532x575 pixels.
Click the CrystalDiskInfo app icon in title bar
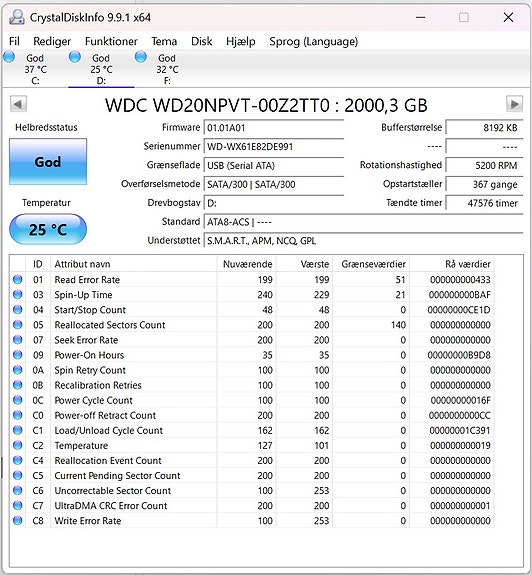click(17, 17)
